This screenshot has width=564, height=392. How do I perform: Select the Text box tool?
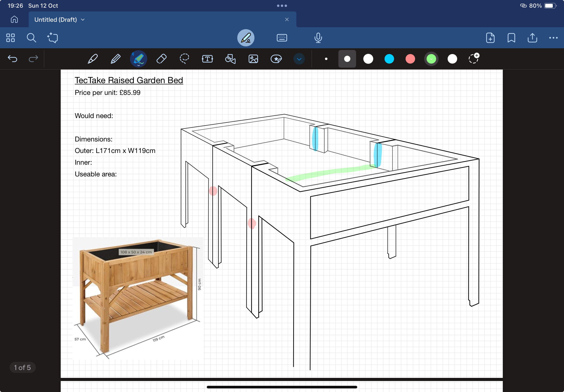point(207,59)
